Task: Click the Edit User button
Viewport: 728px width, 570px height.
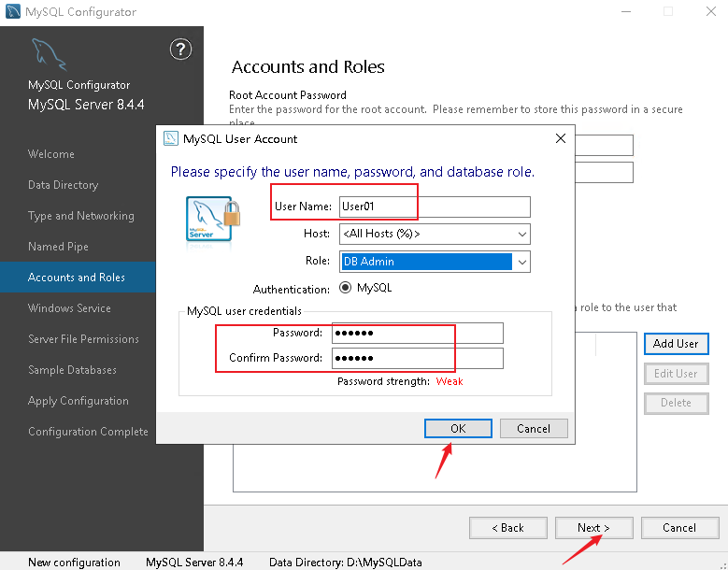Action: (676, 374)
